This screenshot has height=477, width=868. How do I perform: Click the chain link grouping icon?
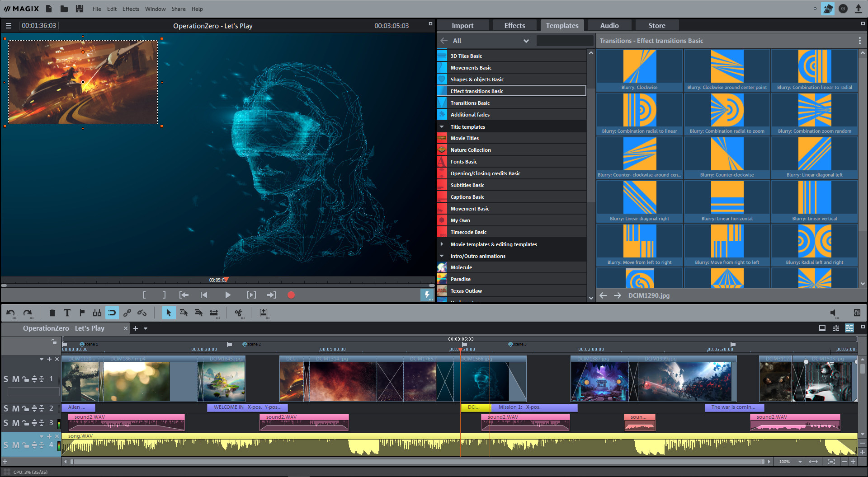coord(127,313)
